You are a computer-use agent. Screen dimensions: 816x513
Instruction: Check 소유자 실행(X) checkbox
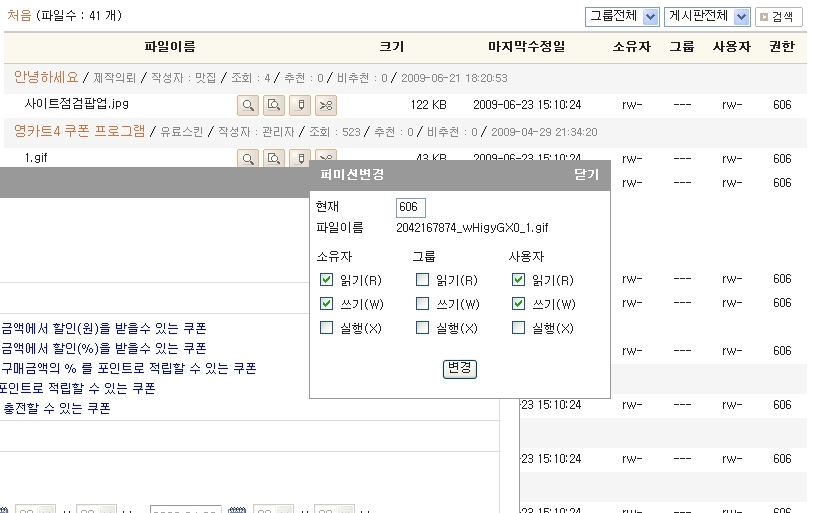coord(326,327)
